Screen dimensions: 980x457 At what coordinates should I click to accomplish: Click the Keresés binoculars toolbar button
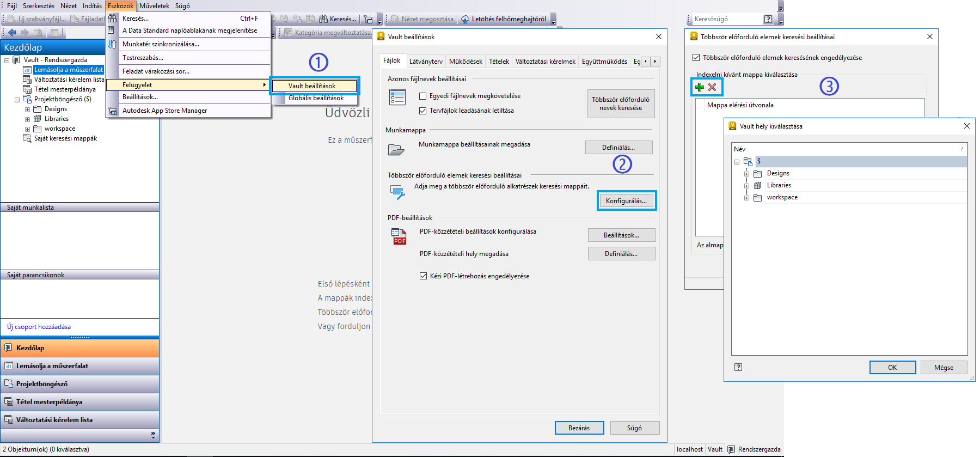click(x=338, y=19)
